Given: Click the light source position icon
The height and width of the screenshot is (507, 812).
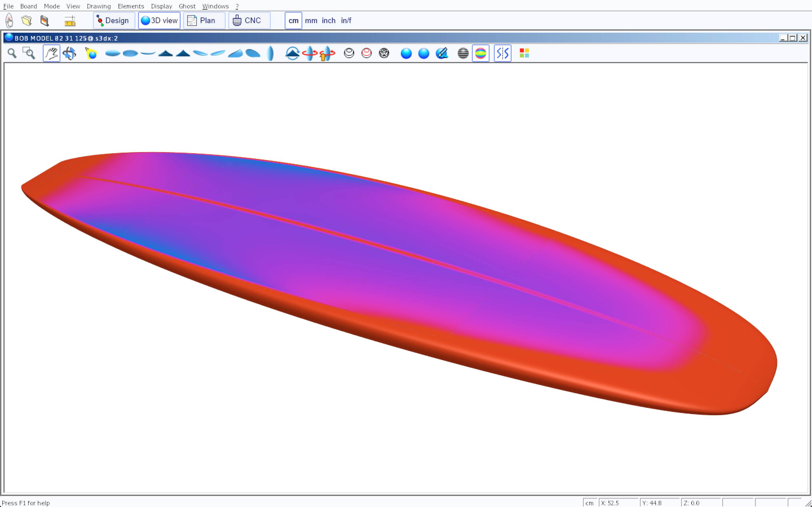Looking at the screenshot, I should pos(91,53).
